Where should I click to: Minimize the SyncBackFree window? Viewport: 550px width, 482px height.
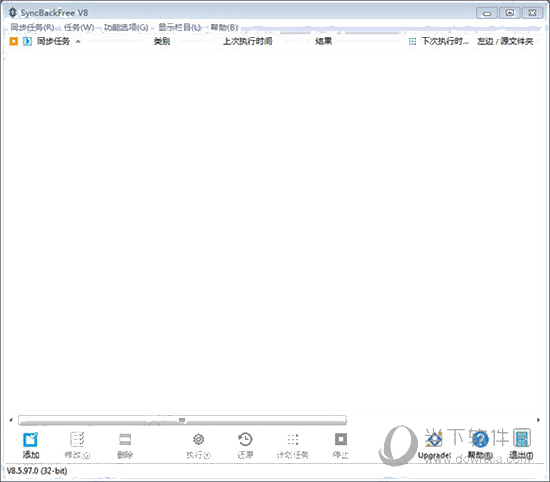pos(487,13)
